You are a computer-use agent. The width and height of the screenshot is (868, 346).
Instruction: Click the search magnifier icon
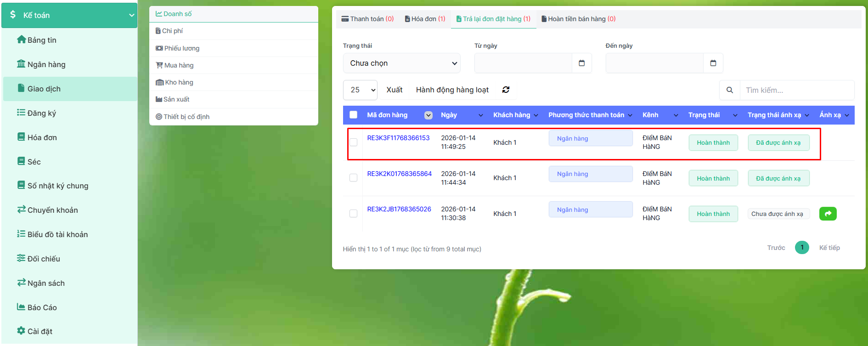pyautogui.click(x=729, y=90)
